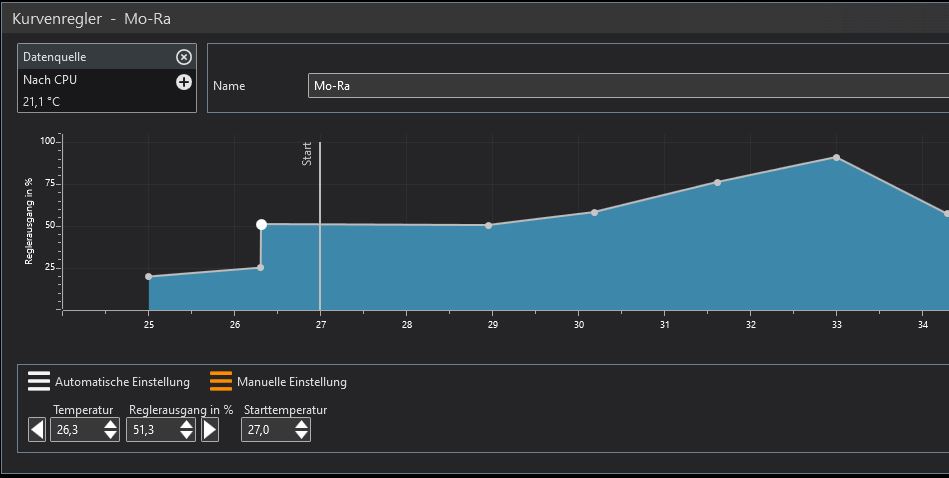Increase Reglerausgang percent with up arrow
The height and width of the screenshot is (478, 949).
[x=186, y=424]
